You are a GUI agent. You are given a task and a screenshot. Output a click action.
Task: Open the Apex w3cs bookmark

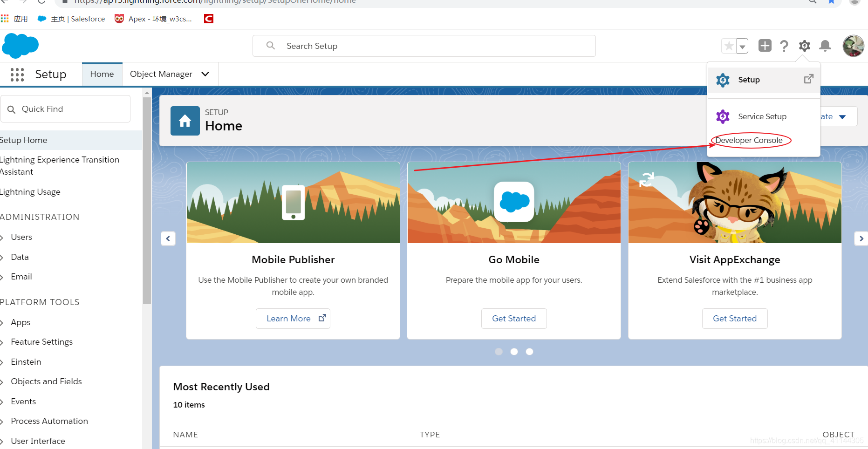point(153,19)
